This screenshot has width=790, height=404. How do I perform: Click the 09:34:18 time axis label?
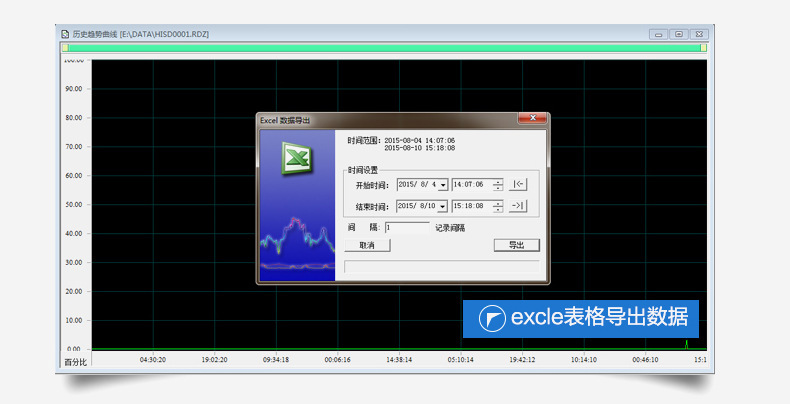coord(276,360)
